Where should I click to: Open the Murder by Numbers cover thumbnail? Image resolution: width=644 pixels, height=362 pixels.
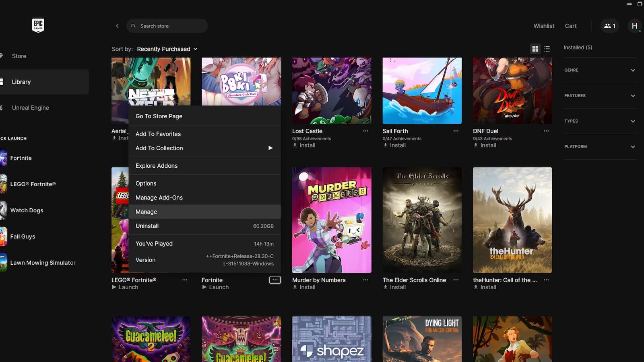332,220
